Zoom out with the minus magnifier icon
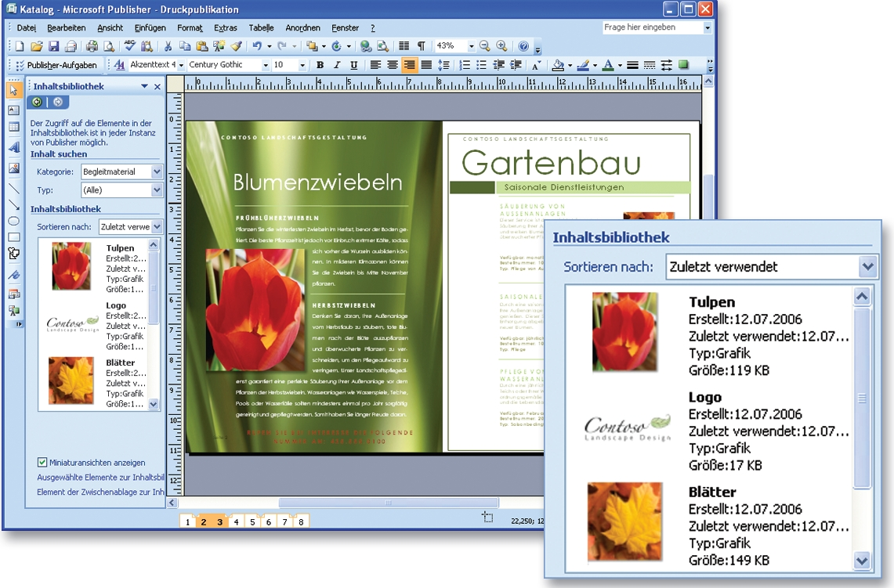 (x=485, y=46)
